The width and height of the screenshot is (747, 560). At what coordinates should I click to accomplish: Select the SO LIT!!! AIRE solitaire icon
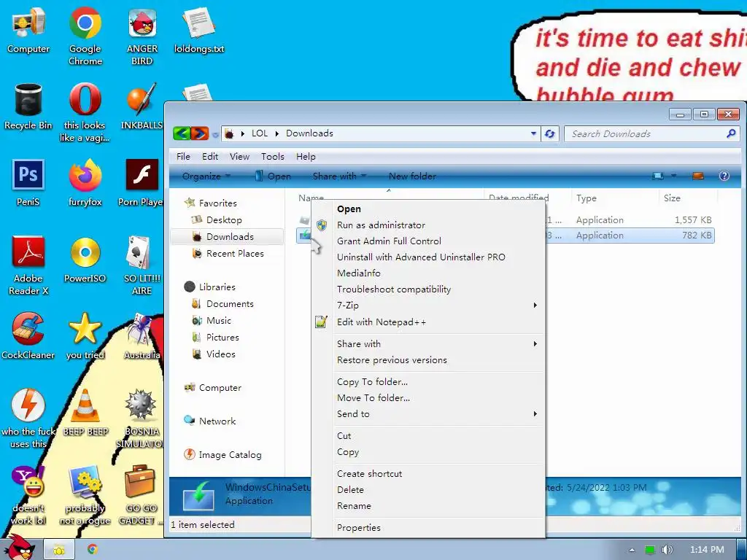[x=142, y=265]
